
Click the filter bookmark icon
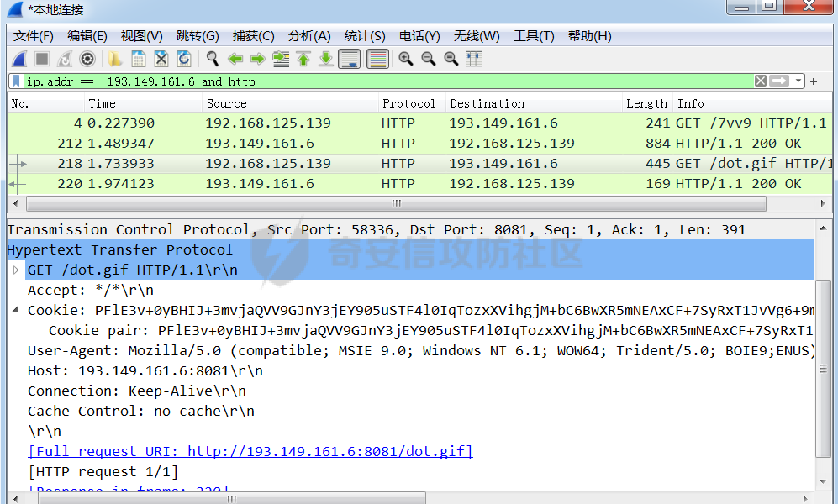[x=16, y=81]
